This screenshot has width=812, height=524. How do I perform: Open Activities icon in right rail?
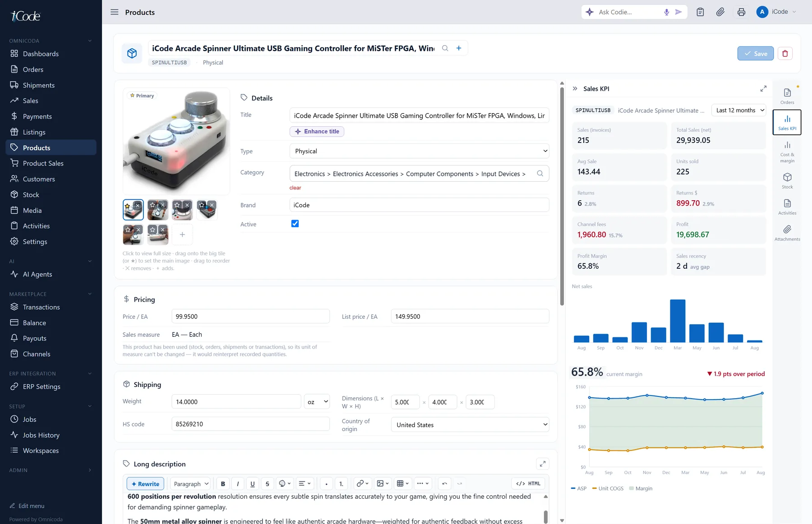787,207
